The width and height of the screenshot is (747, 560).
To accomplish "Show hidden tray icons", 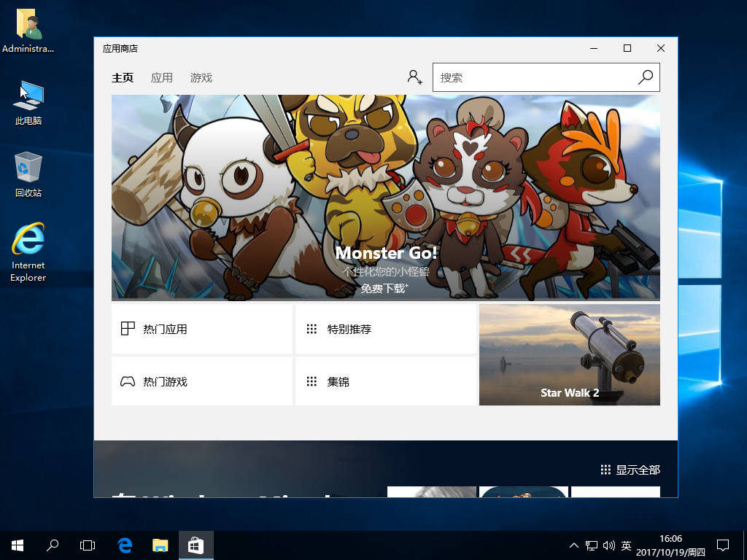I will tap(574, 545).
